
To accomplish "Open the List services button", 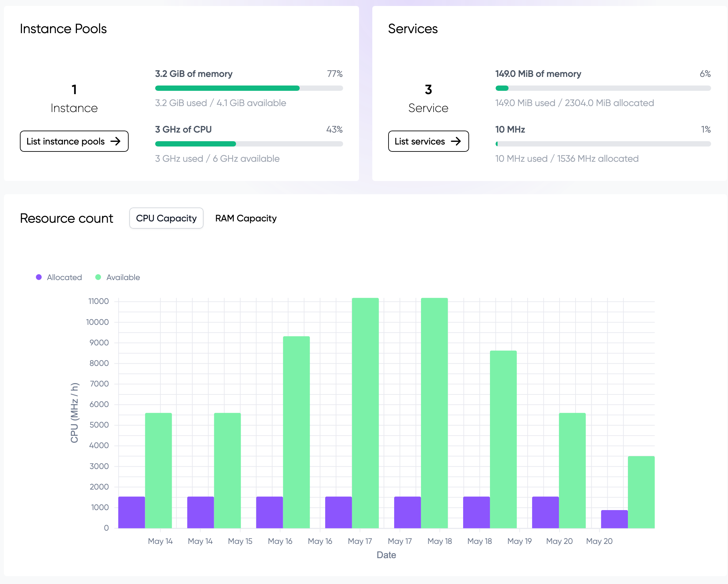I will click(428, 141).
